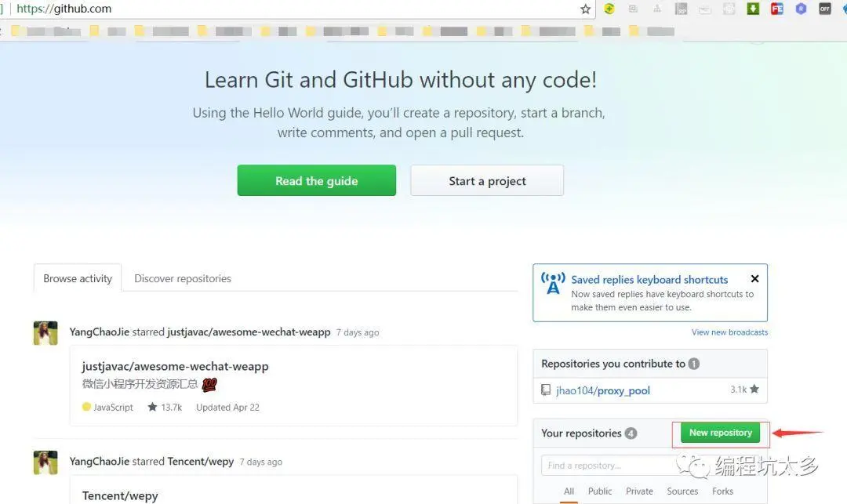Switch to the Discover repositories tab
Image resolution: width=847 pixels, height=504 pixels.
point(183,278)
